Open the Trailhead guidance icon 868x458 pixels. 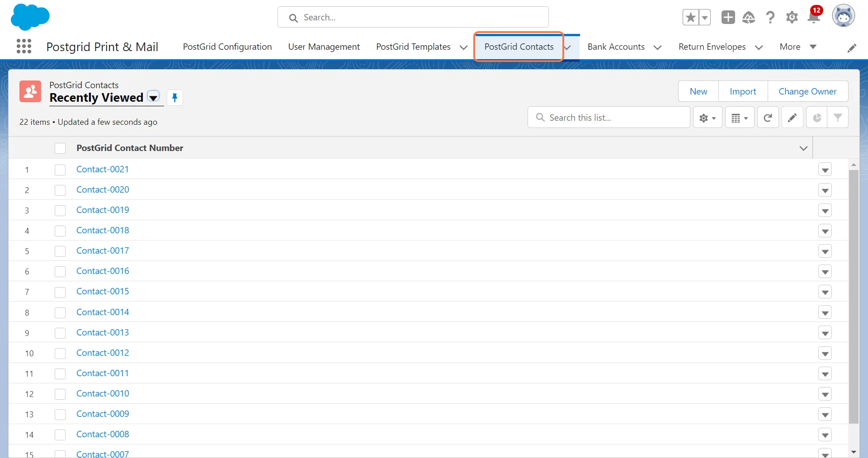pos(749,18)
